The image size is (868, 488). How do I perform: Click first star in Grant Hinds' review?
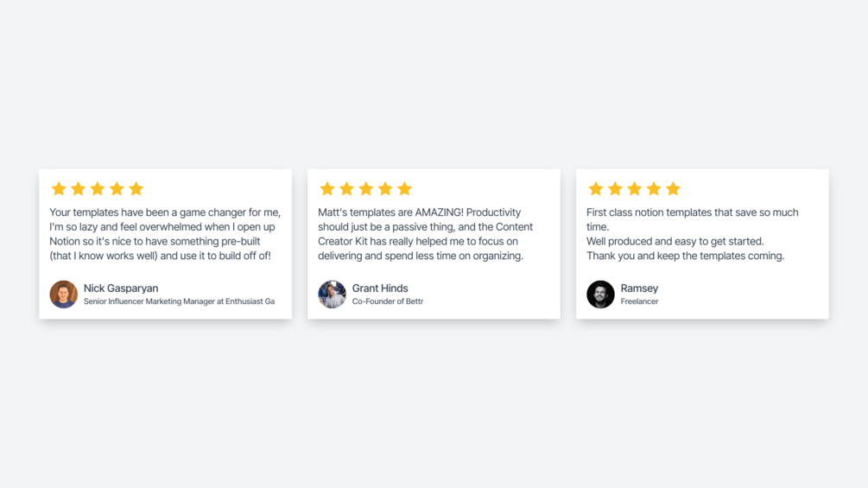click(327, 188)
